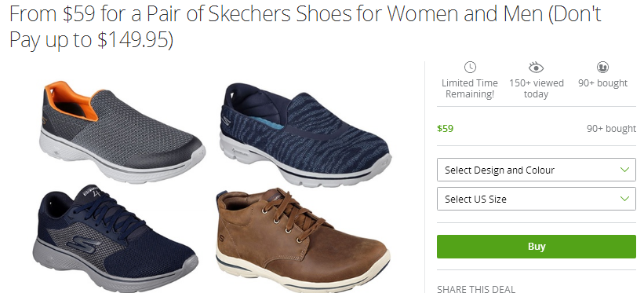Click the green Buy button
This screenshot has width=644, height=293.
[536, 247]
